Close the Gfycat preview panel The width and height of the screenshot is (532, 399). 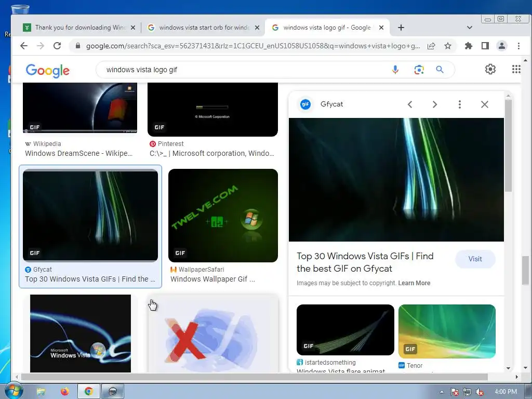coord(485,104)
